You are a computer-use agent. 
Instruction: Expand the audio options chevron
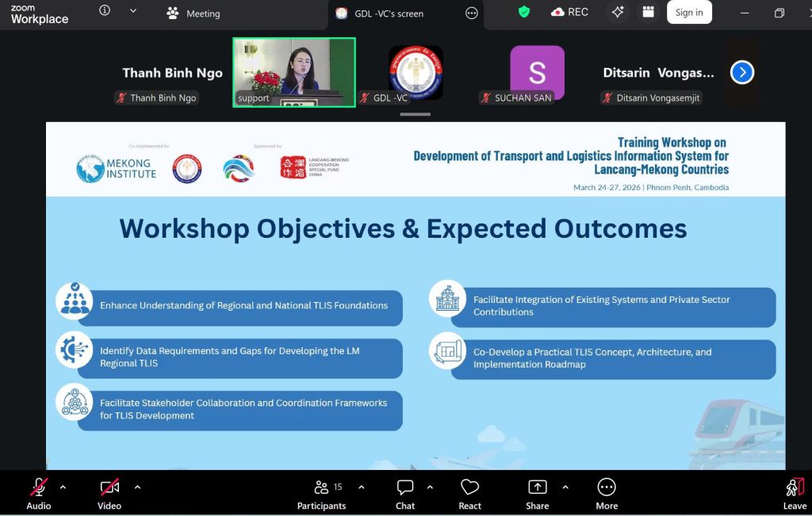(x=63, y=487)
